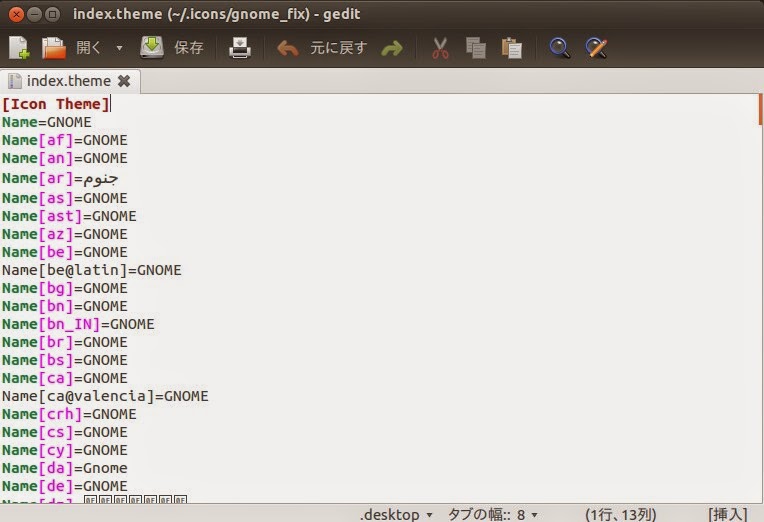764x522 pixels.
Task: Click the Name[be@latin]=GNOME line
Action: point(92,270)
